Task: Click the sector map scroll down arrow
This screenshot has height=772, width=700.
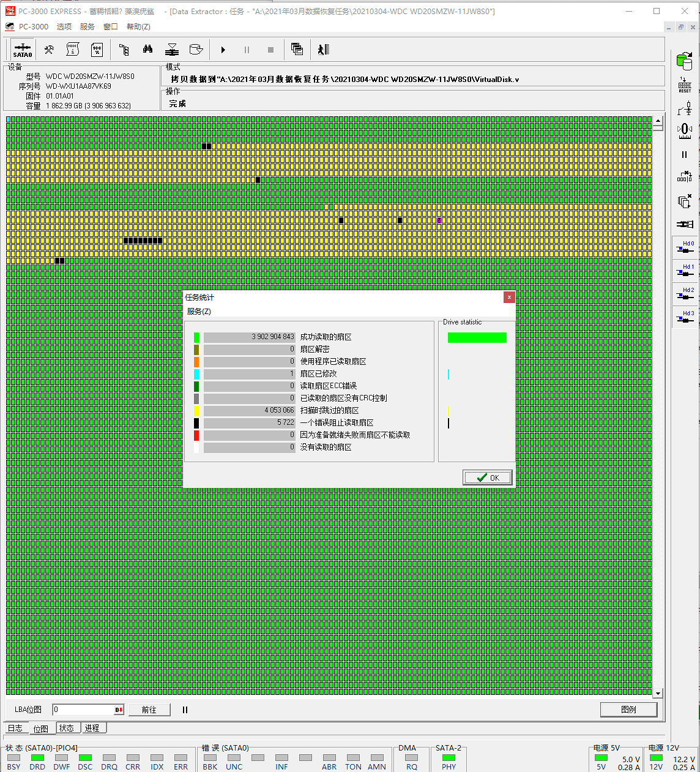Action: point(658,693)
